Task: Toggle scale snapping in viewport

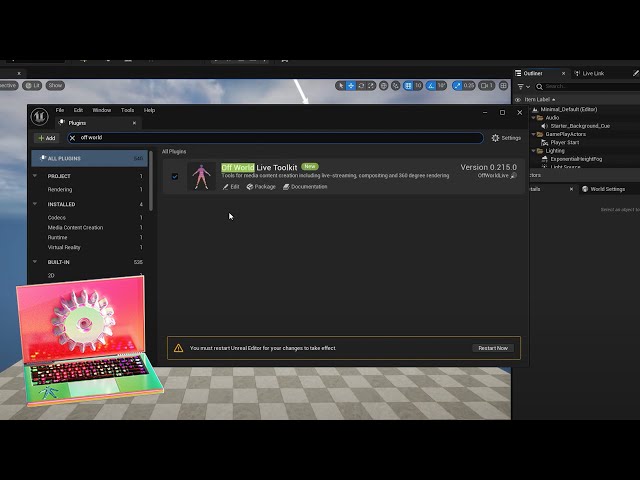Action: 457,86
